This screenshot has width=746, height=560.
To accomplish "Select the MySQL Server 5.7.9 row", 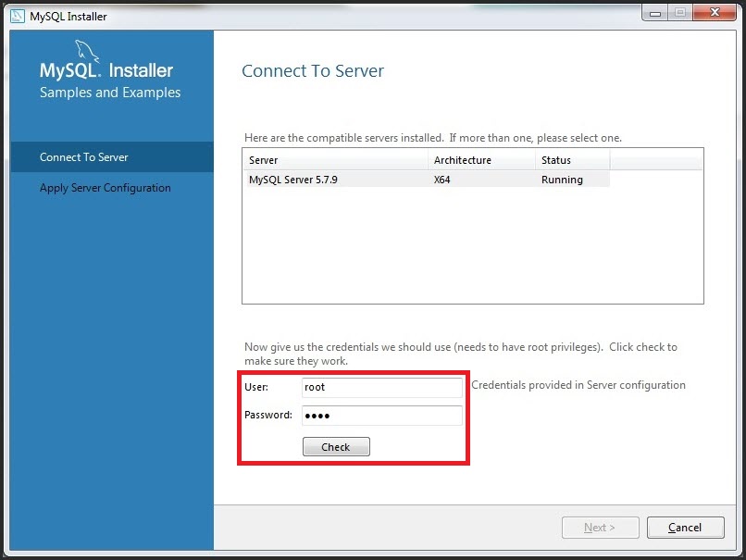I will [x=427, y=180].
